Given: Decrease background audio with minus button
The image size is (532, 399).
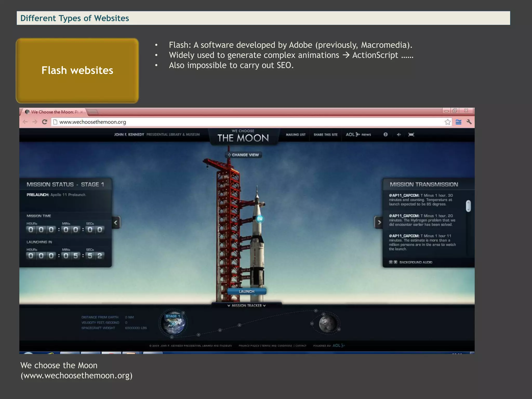Looking at the screenshot, I should point(390,262).
